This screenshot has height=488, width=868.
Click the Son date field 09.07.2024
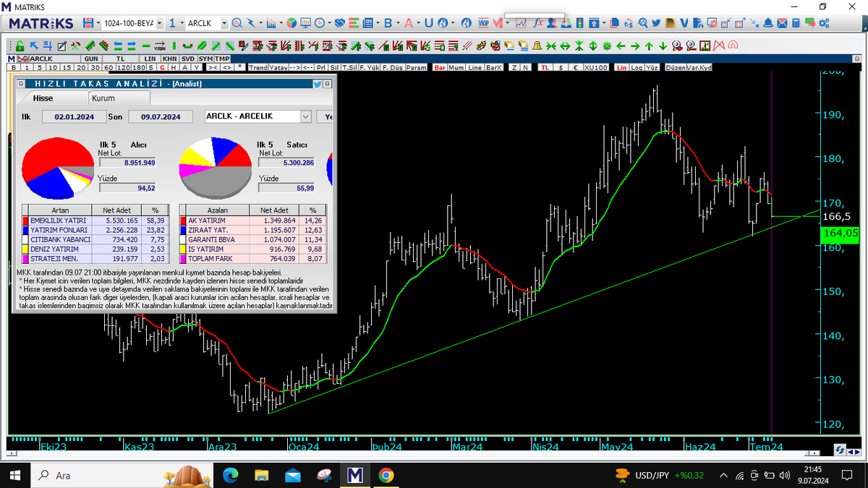click(160, 116)
